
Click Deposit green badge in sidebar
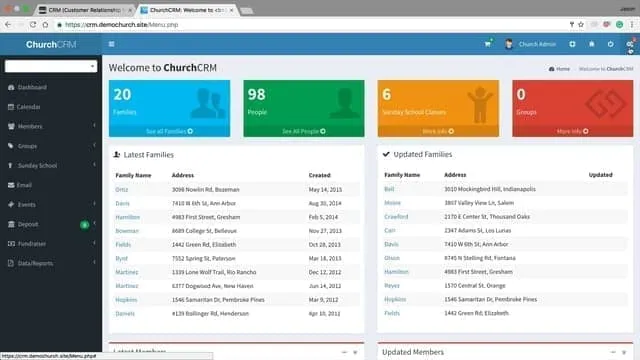[x=84, y=225]
